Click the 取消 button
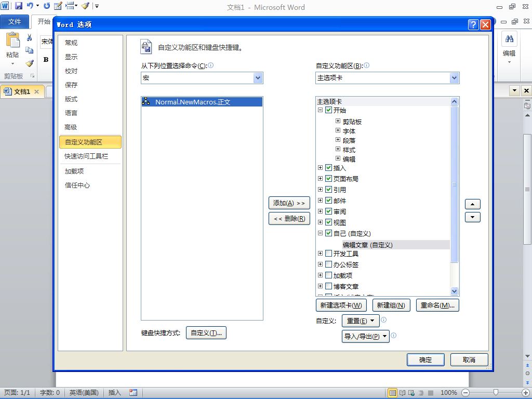 [x=469, y=360]
